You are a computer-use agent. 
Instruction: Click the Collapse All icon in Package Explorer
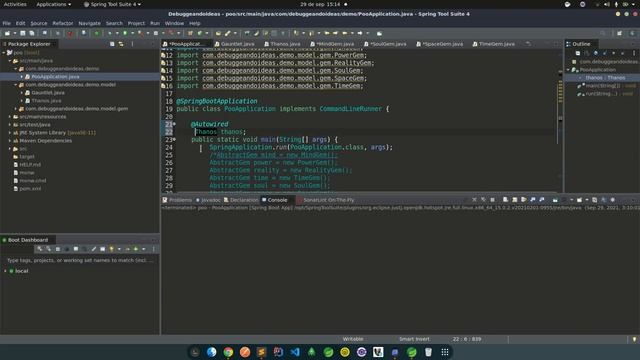coord(112,44)
